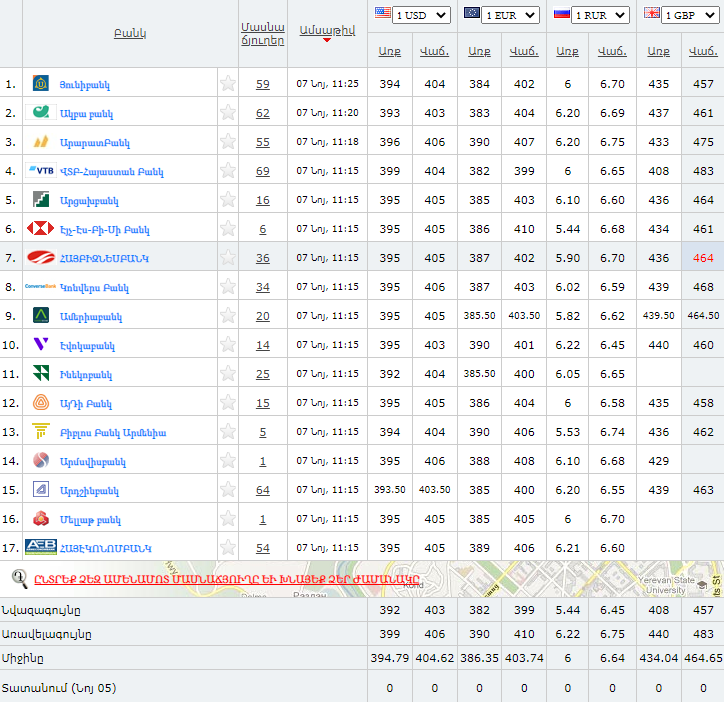The width and height of the screenshot is (724, 702).
Task: Sort by Մասնաճյուղեր column header
Action: [x=263, y=34]
